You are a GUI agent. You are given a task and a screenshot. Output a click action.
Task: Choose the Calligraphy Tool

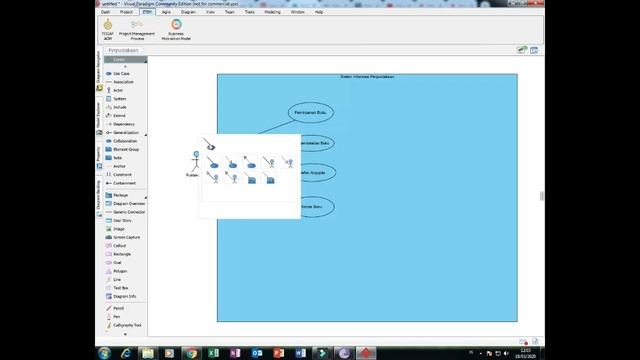(x=127, y=325)
